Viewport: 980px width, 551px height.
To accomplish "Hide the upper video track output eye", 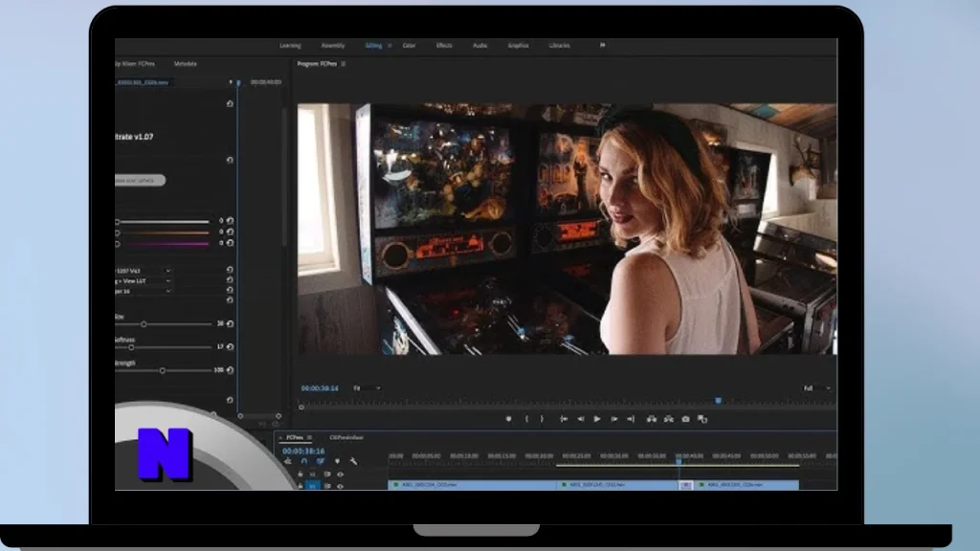I will [x=340, y=474].
